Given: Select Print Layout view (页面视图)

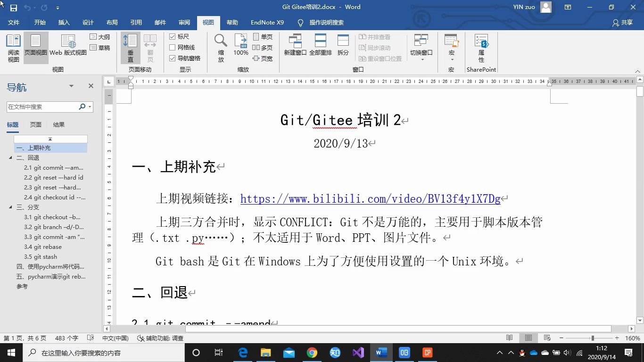Looking at the screenshot, I should pos(36,48).
